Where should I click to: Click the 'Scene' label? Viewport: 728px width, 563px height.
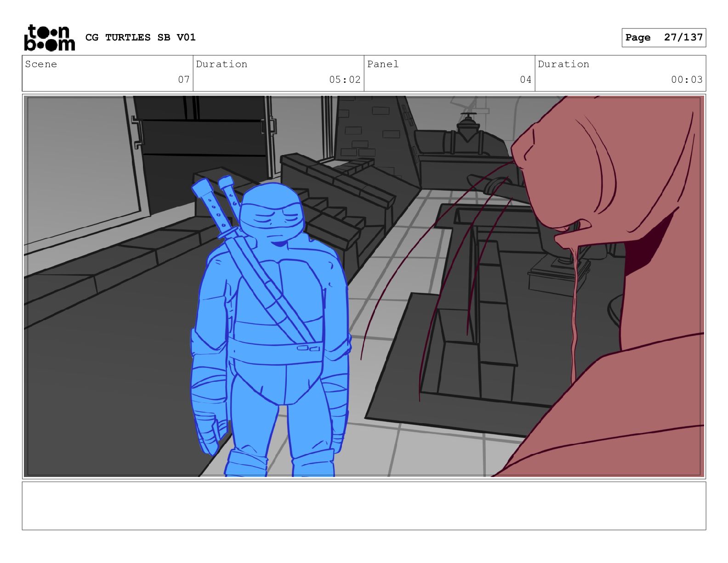pyautogui.click(x=41, y=64)
